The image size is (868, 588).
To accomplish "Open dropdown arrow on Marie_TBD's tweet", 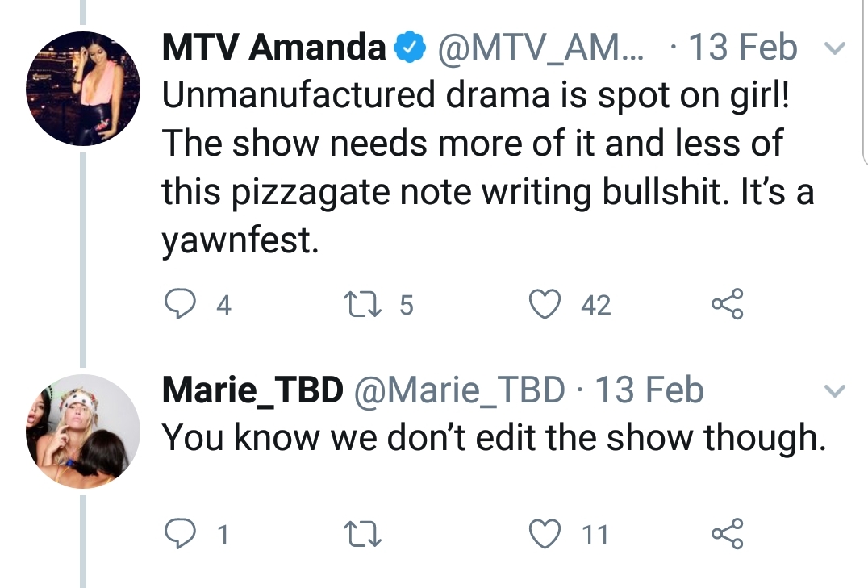I will [x=835, y=391].
